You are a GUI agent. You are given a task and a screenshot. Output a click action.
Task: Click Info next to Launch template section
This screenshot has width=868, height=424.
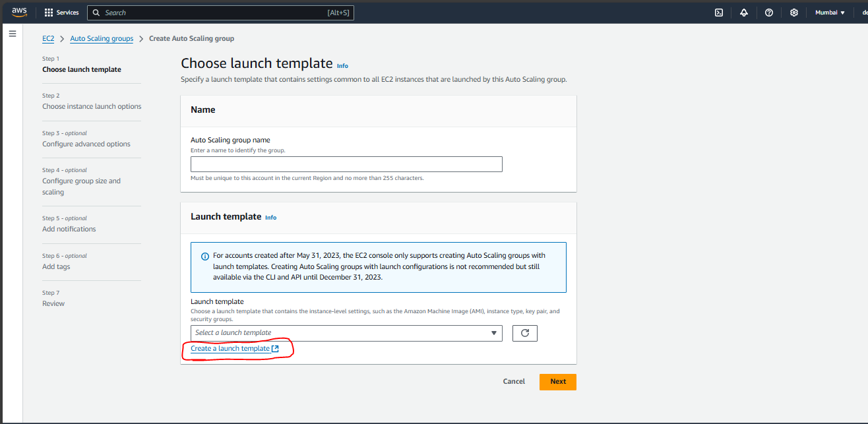tap(270, 218)
